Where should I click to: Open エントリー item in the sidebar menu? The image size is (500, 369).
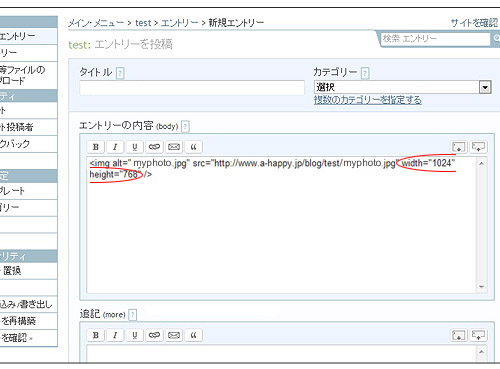pos(28,36)
